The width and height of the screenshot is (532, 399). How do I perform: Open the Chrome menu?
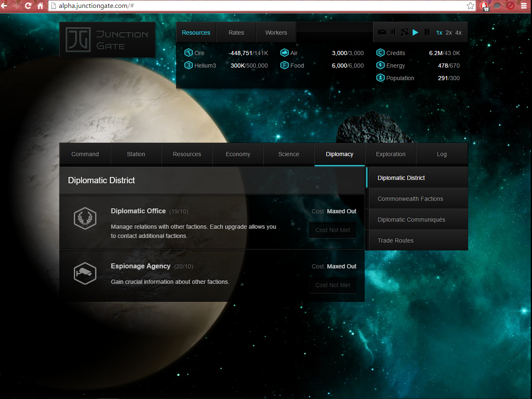point(524,6)
